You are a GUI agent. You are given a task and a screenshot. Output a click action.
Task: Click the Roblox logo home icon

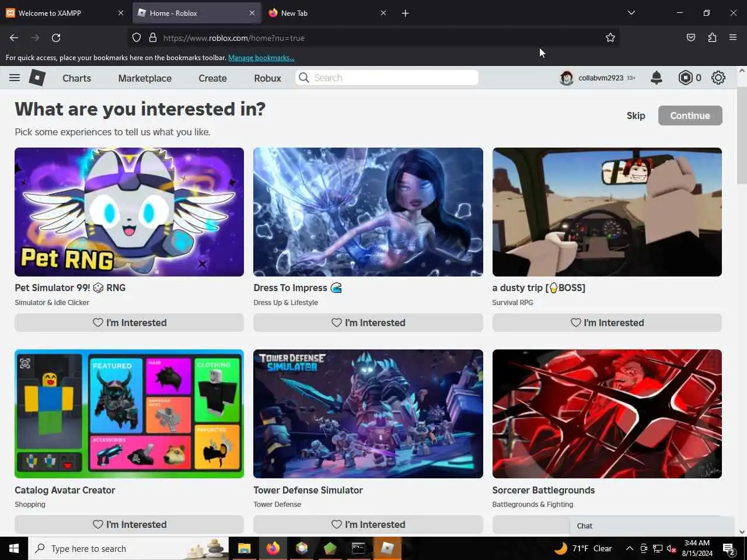[x=37, y=78]
